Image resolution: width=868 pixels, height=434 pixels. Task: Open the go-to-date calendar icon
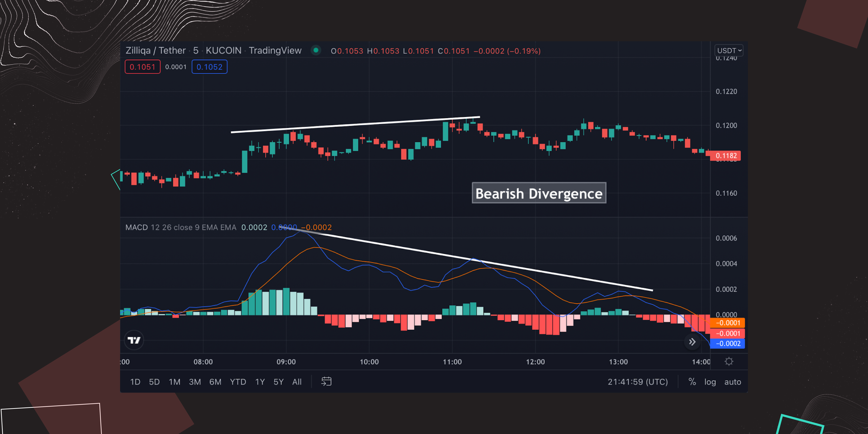pyautogui.click(x=326, y=381)
